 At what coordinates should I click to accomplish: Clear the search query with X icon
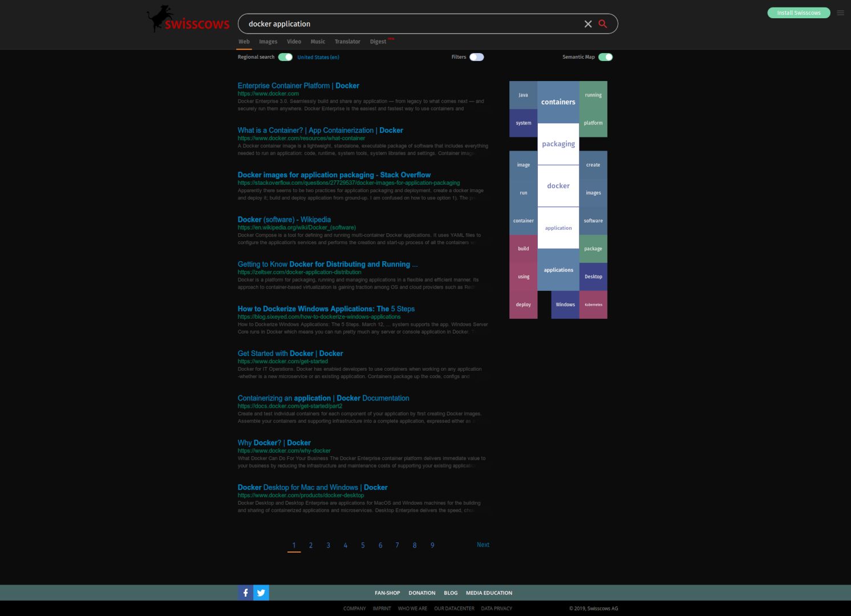pyautogui.click(x=587, y=24)
